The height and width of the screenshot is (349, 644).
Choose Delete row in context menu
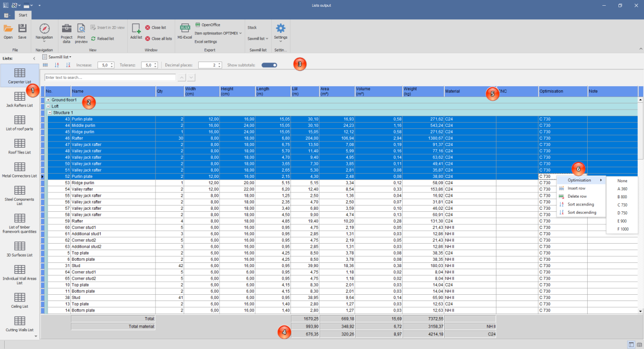[x=581, y=196]
